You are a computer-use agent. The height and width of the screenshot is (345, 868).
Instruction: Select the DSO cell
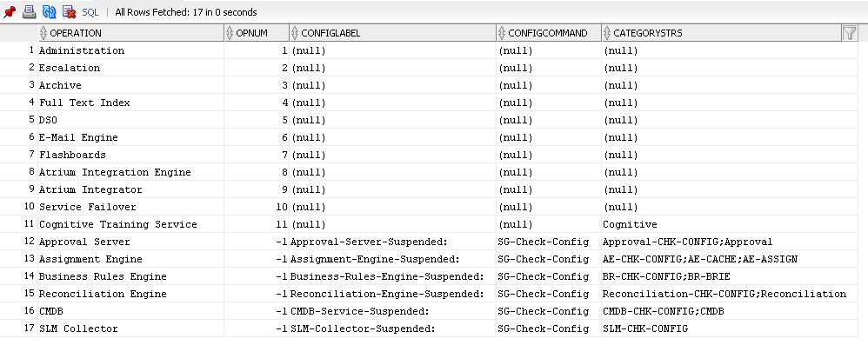click(131, 120)
